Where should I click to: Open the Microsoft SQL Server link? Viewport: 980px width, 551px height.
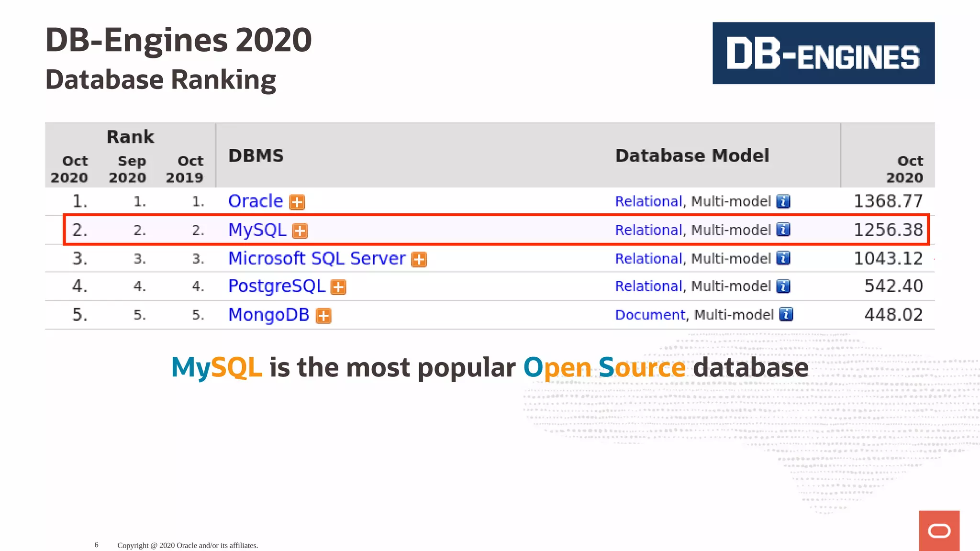[x=317, y=258]
